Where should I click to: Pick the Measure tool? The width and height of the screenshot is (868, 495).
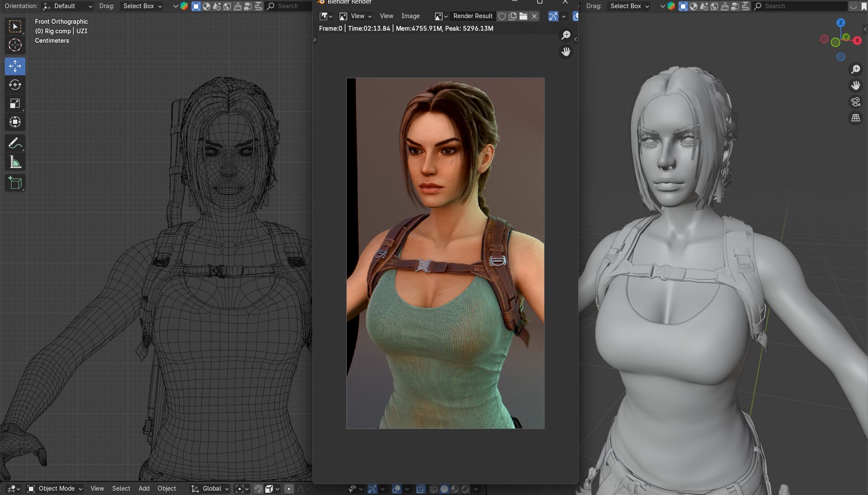point(15,162)
